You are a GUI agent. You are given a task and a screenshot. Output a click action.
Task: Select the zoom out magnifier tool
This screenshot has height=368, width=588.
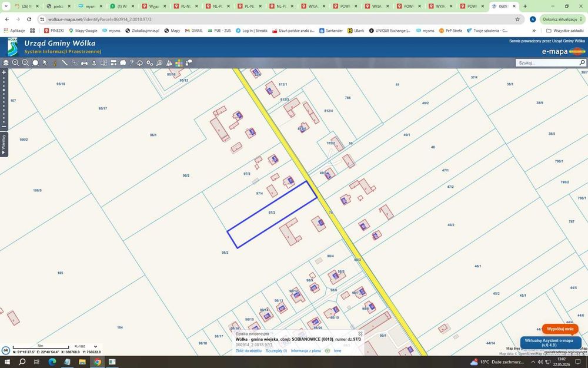tap(25, 63)
